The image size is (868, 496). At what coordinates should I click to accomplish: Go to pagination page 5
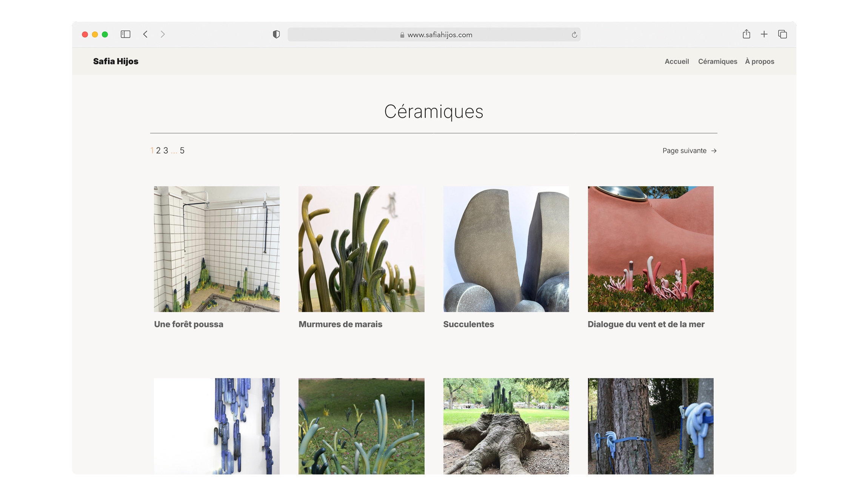182,151
